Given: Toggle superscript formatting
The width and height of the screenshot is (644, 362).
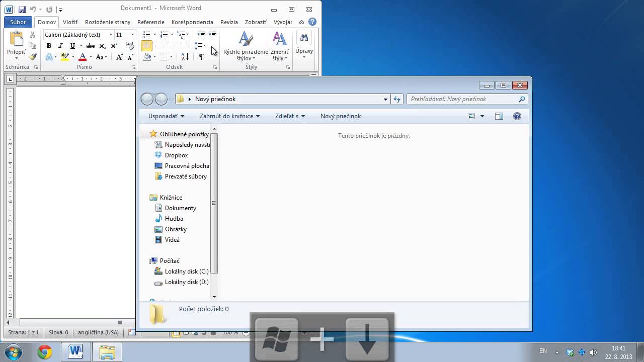Looking at the screenshot, I should pyautogui.click(x=114, y=46).
